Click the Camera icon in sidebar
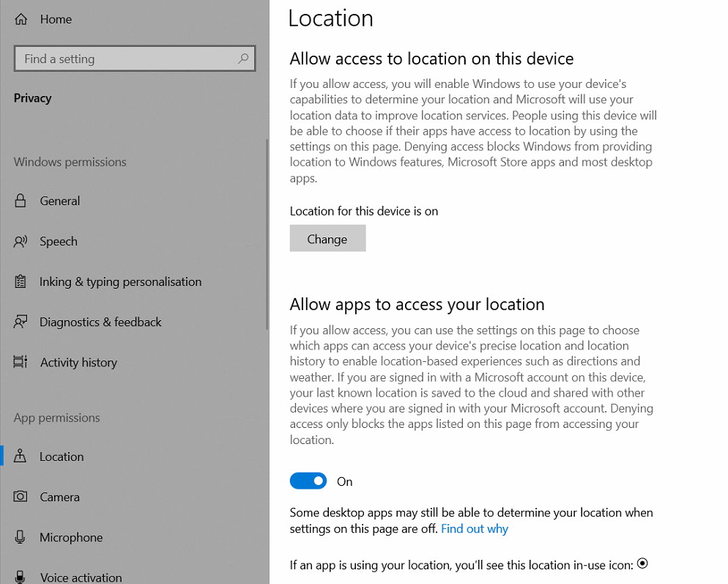Viewport: 728px width, 584px height. (x=21, y=497)
